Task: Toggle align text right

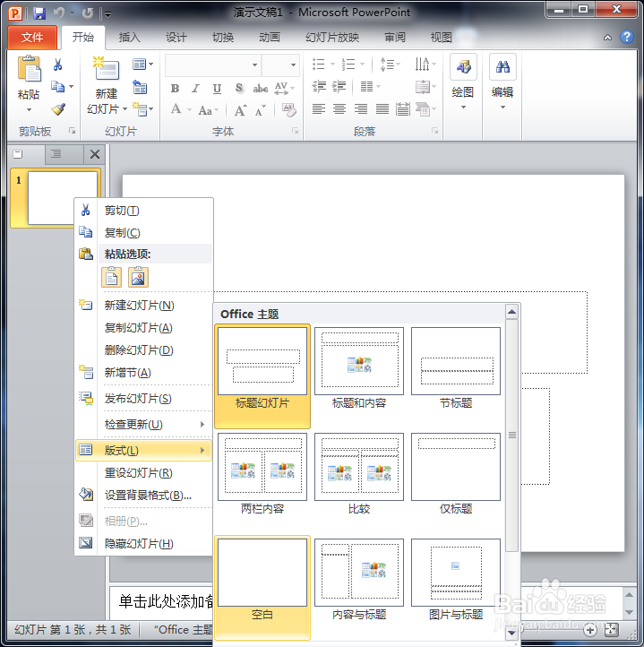Action: [x=361, y=109]
